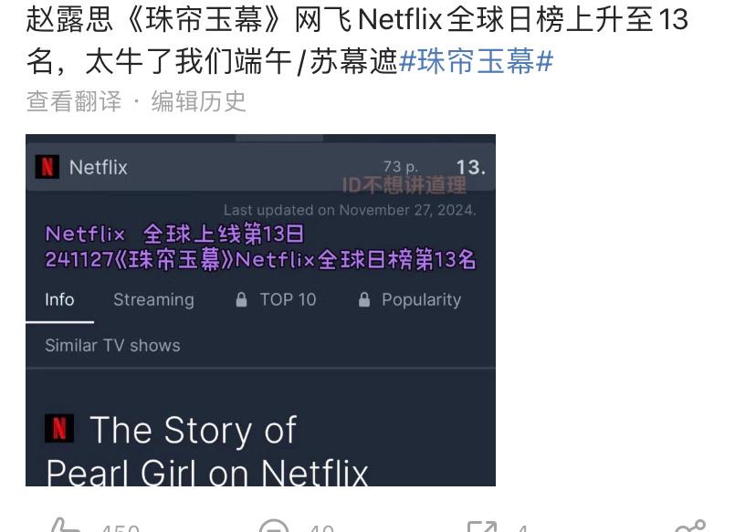Click the lock icon beside TOP 10
Viewport: 756px width, 532px height.
click(241, 299)
